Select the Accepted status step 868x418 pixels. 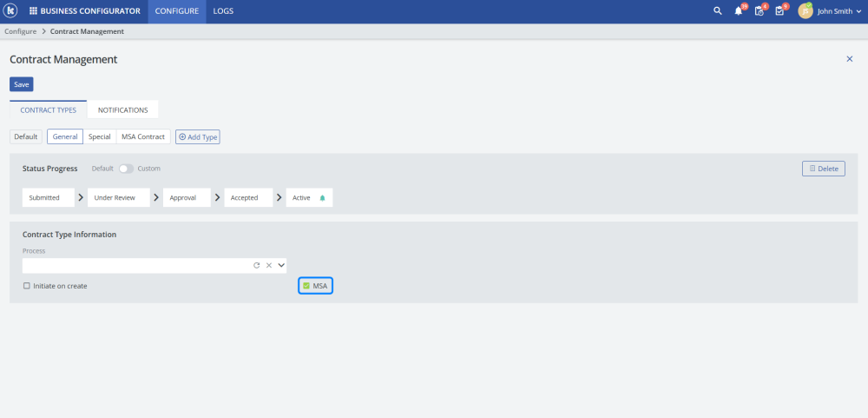point(248,198)
